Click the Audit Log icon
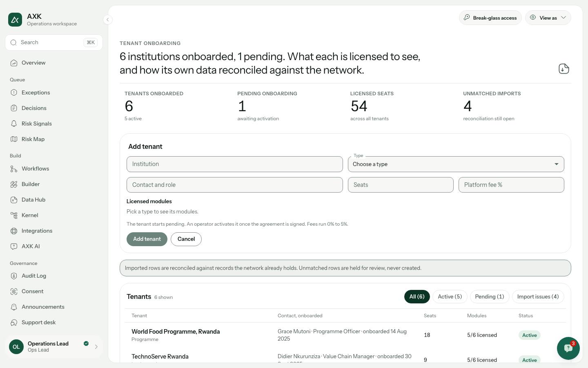 14,276
